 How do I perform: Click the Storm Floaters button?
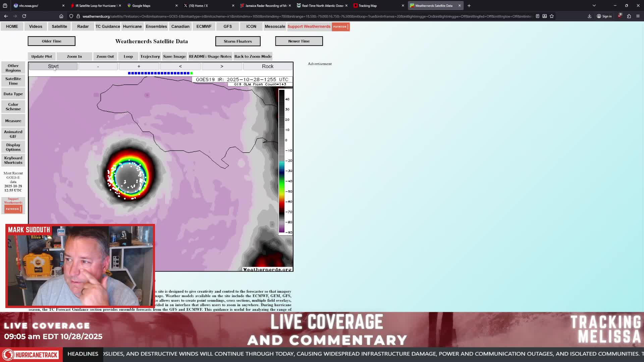[238, 41]
